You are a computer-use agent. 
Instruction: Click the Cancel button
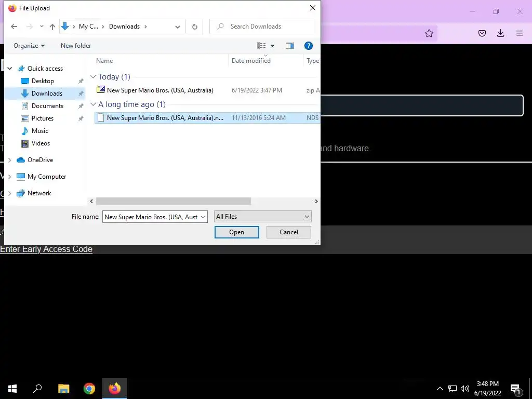pos(289,232)
